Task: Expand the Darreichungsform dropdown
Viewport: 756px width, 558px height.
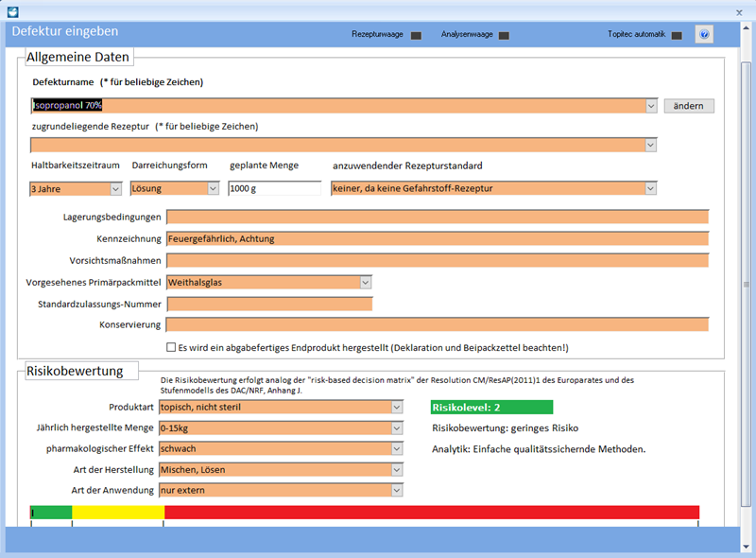Action: (214, 188)
